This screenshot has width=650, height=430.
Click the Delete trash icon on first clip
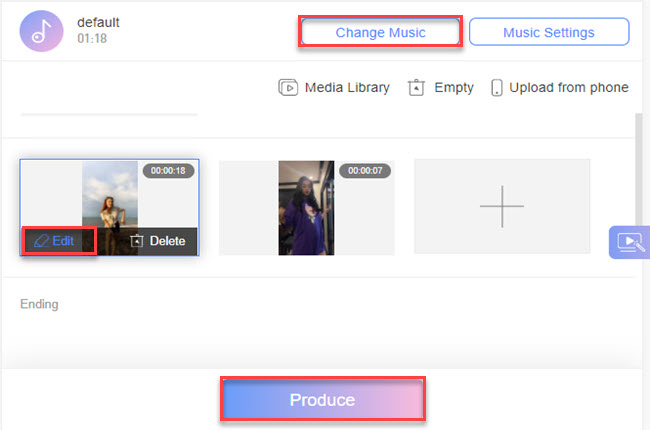tap(138, 241)
